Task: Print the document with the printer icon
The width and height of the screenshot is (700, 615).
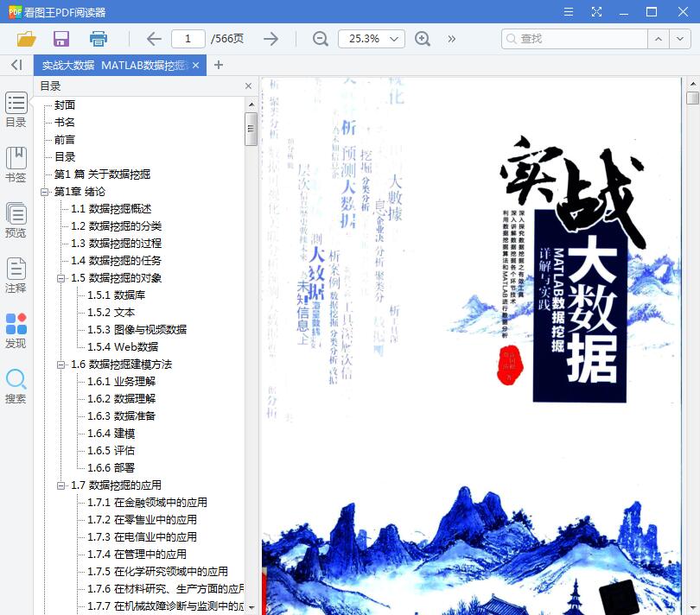Action: point(99,39)
